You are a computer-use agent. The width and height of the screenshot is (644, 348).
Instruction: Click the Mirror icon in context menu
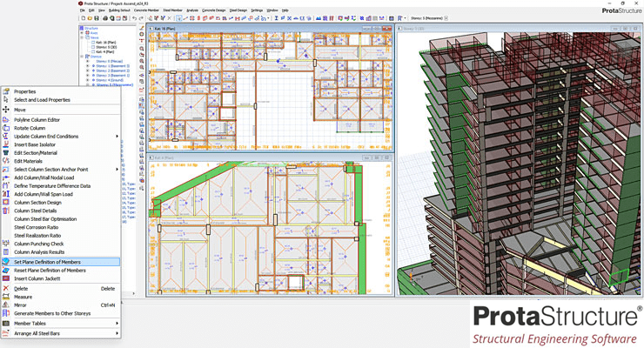click(6, 304)
